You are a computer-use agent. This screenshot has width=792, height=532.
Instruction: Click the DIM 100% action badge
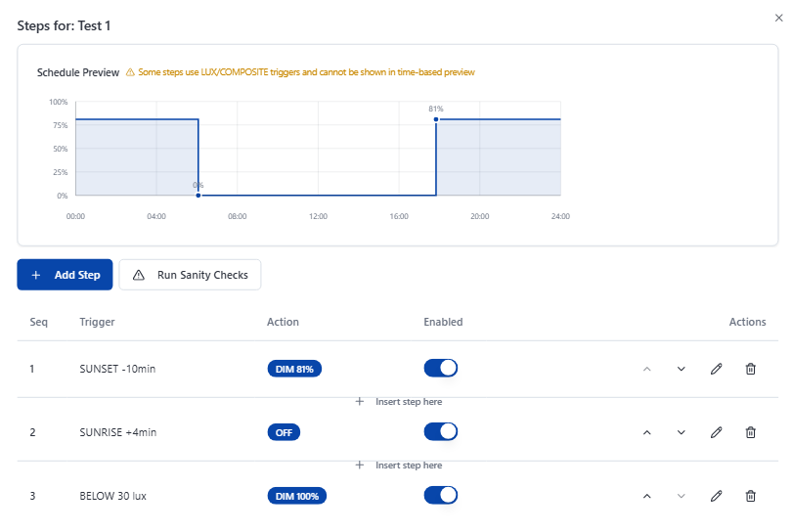click(297, 497)
